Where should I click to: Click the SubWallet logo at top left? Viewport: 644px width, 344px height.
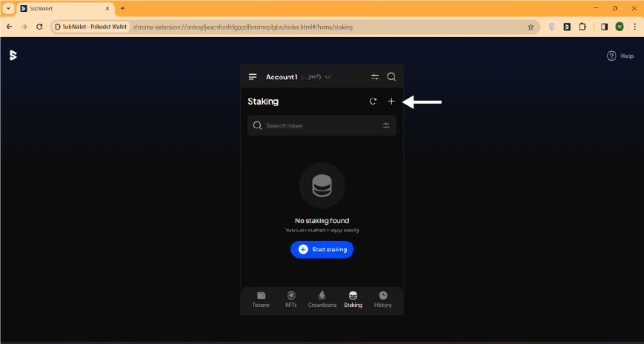click(x=13, y=56)
